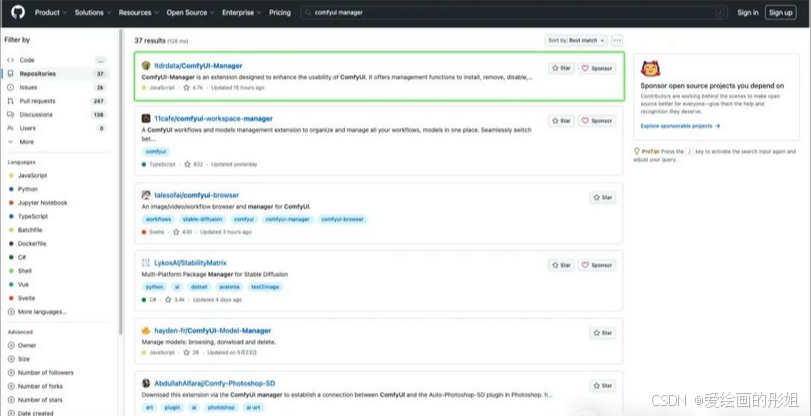Click the avalonia topic tag
The image size is (811, 416).
(229, 287)
